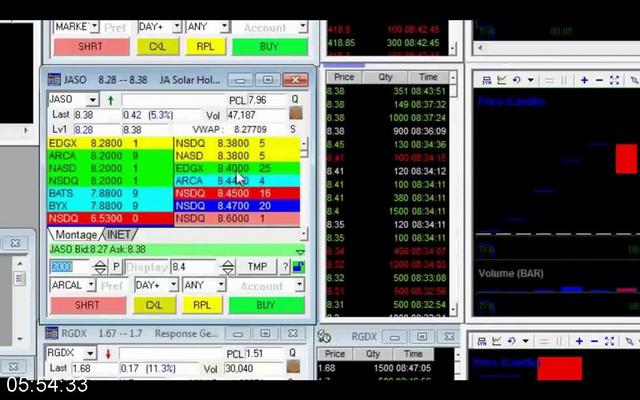This screenshot has height=400, width=640.
Task: Click the CXL button in JASO window
Action: point(154,305)
